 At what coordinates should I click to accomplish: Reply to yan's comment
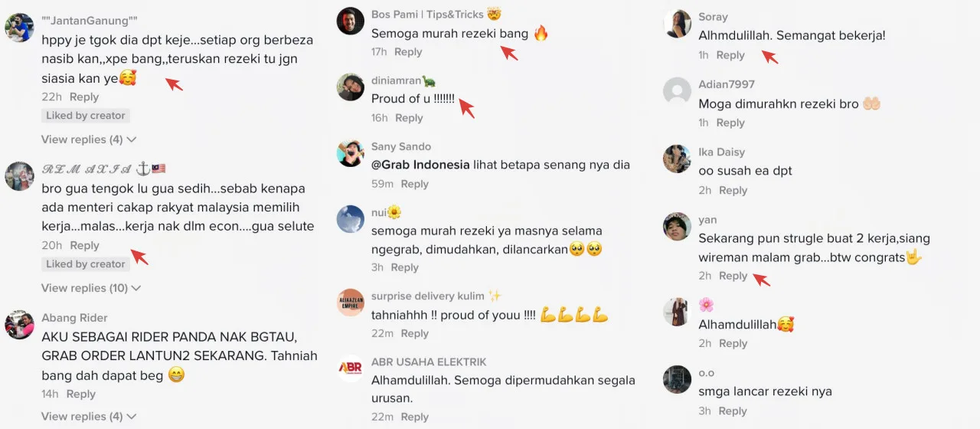pos(733,276)
